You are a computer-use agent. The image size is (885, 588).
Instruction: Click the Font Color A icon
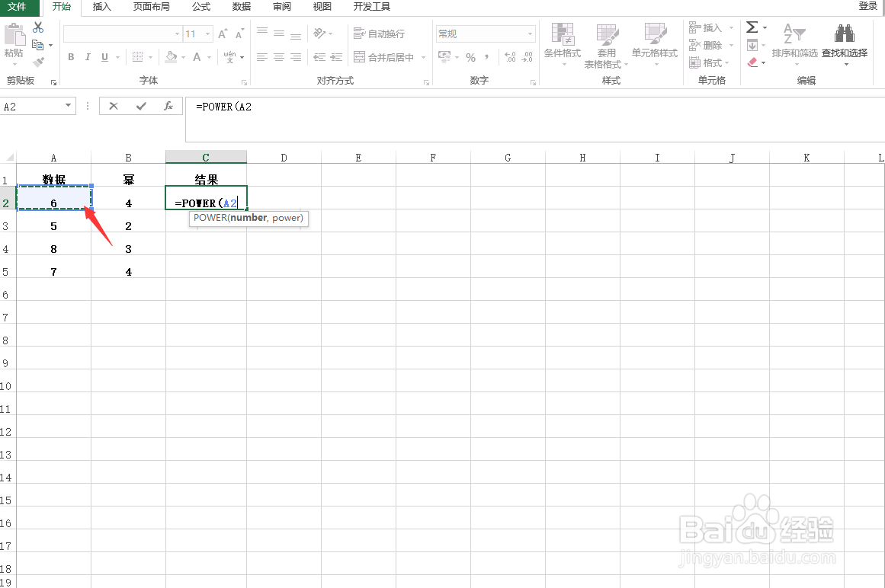197,57
